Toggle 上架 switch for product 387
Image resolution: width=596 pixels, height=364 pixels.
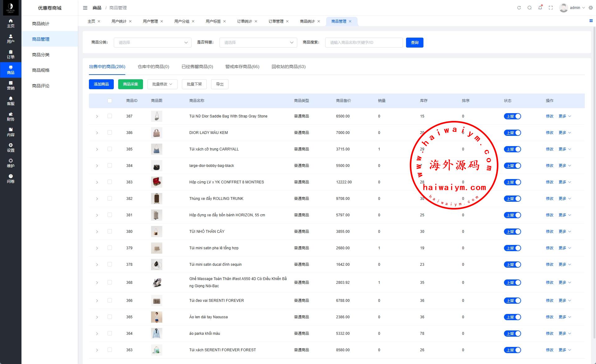[512, 116]
